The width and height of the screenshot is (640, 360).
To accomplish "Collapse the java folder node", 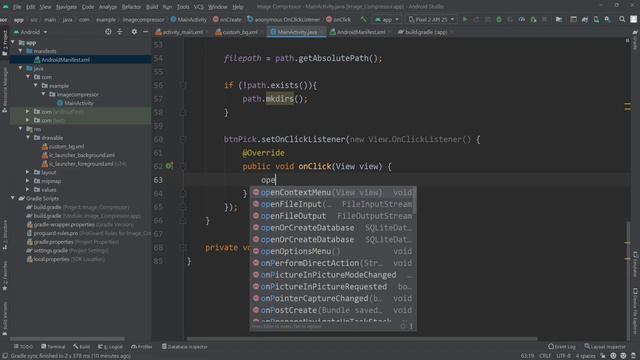I will tap(20, 68).
